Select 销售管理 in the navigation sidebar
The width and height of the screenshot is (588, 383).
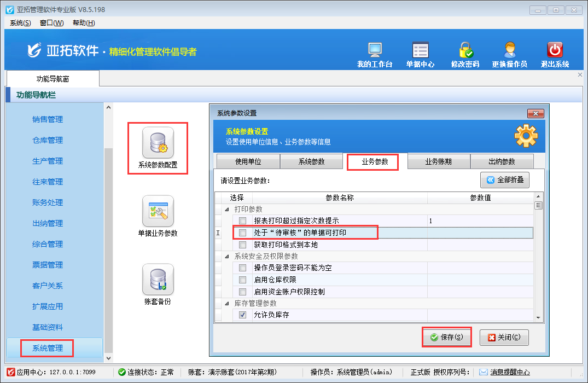coord(48,119)
